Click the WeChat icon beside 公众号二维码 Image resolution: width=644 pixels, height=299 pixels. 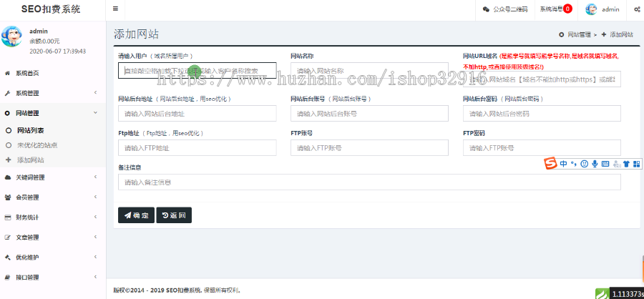click(x=487, y=9)
